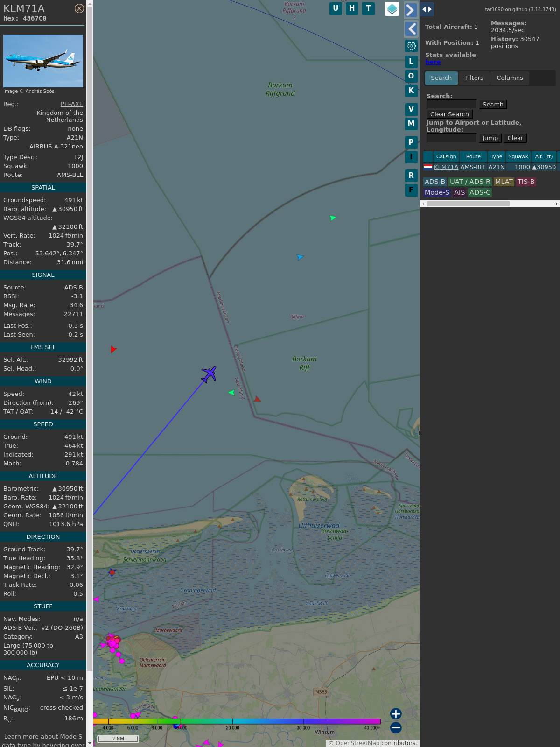
Task: Toggle sidebar width with double-arrow button
Action: pyautogui.click(x=427, y=9)
